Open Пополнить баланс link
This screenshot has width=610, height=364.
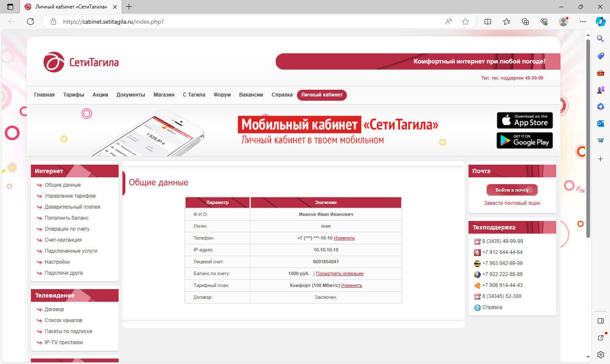[67, 218]
